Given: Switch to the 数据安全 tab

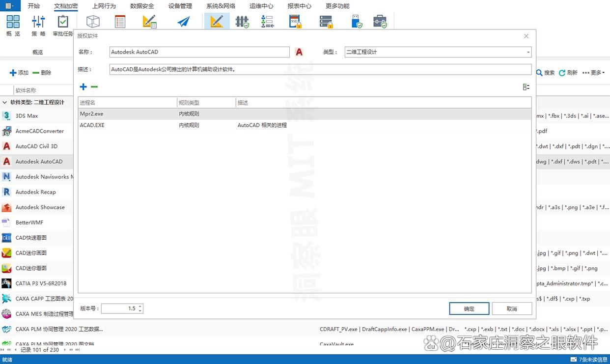Looking at the screenshot, I should pyautogui.click(x=142, y=6).
